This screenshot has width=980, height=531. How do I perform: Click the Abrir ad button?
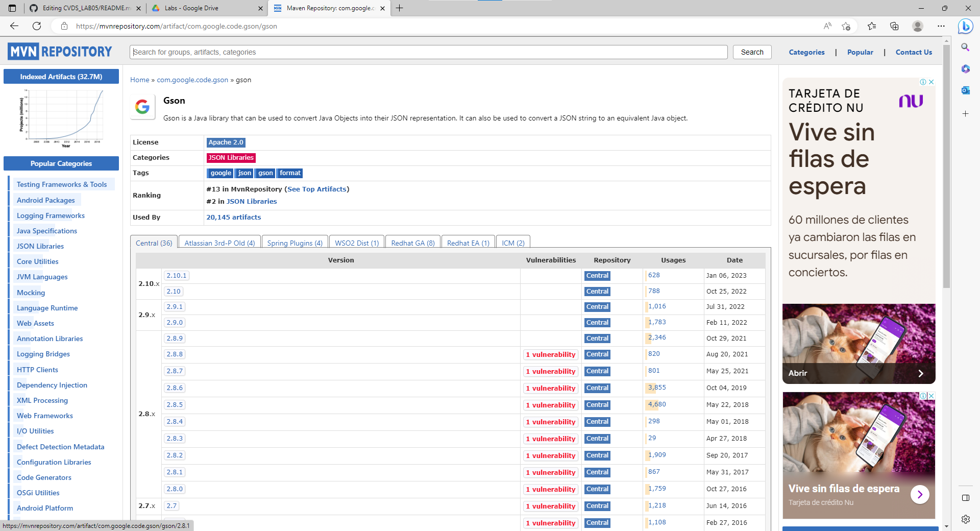[859, 373]
